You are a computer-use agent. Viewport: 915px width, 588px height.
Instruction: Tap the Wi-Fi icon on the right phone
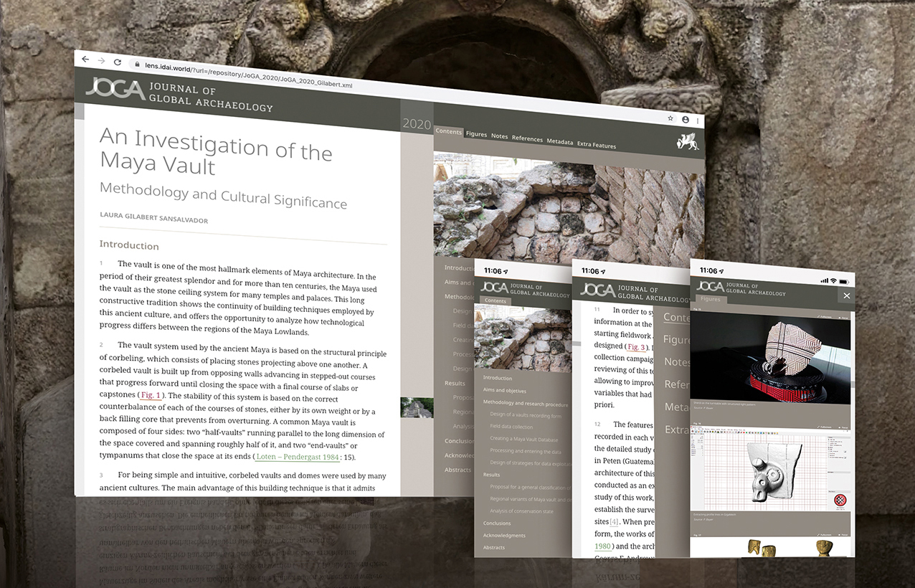tap(833, 281)
